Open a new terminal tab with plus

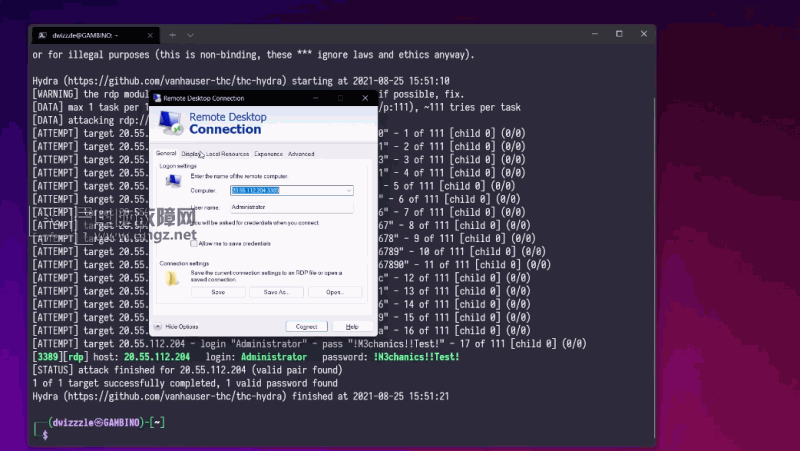[172, 35]
